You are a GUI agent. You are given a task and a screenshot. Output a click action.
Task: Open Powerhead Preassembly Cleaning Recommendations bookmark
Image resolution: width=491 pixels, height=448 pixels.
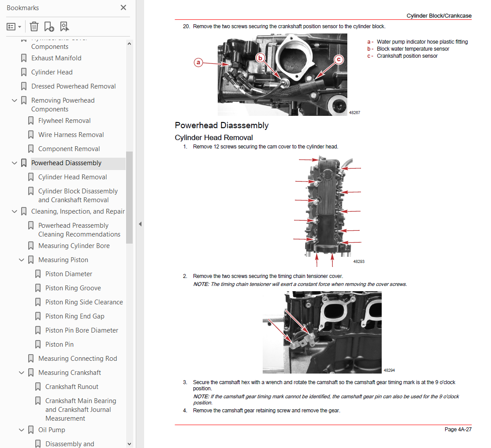pos(79,230)
